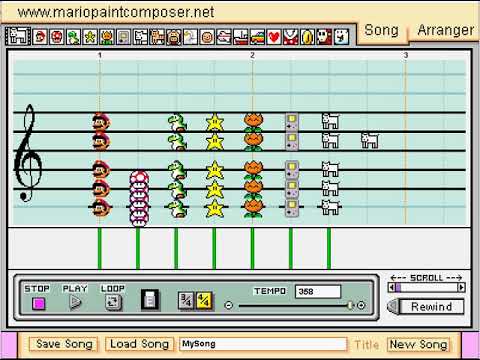Click the eraser icon beside Loop

150,300
